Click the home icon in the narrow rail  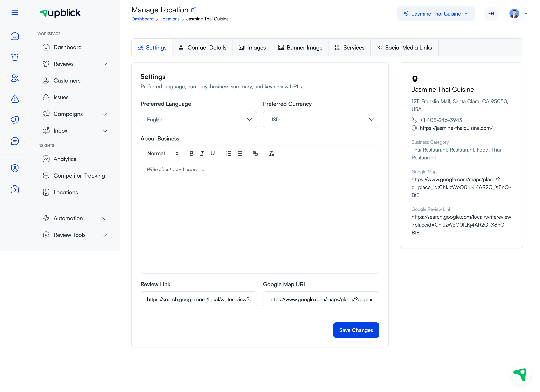[15, 36]
